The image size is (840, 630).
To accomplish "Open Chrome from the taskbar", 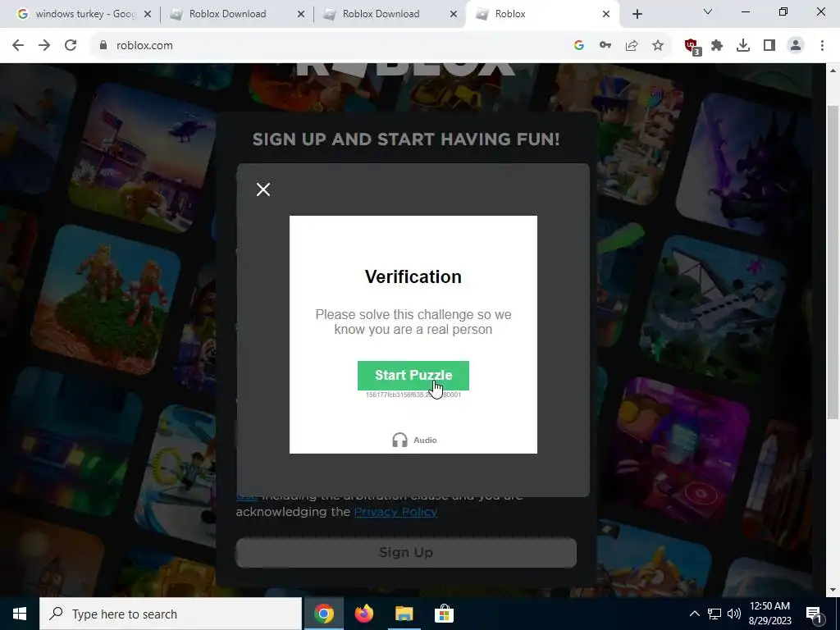I will pos(323,614).
